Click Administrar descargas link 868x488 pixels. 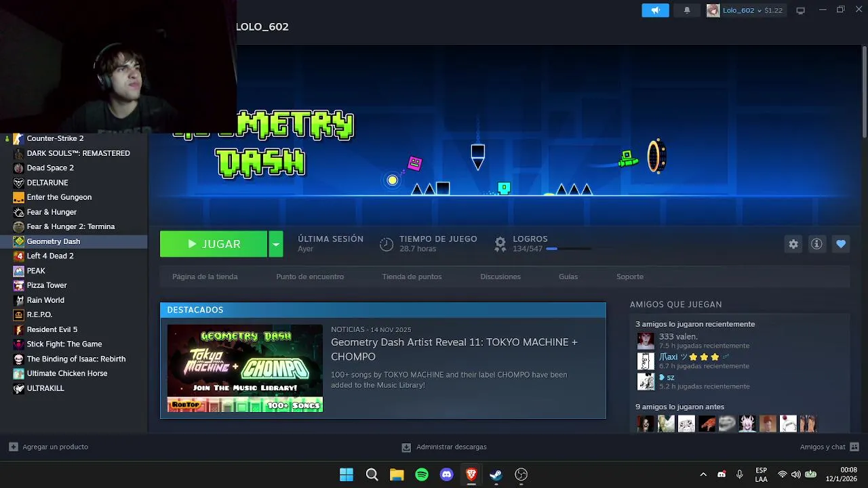pos(452,447)
